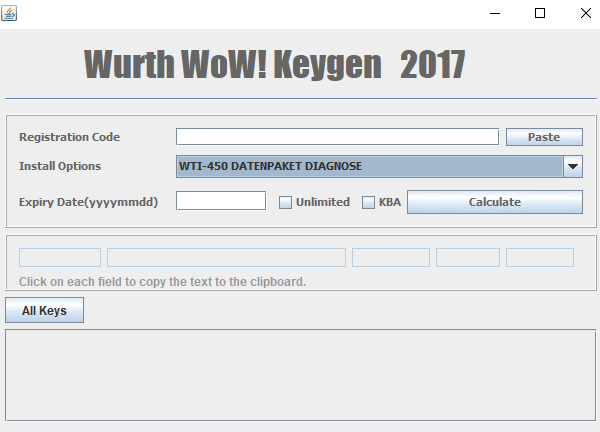Click the 'Expiry Date(yyyymmdd)' label

(x=88, y=202)
